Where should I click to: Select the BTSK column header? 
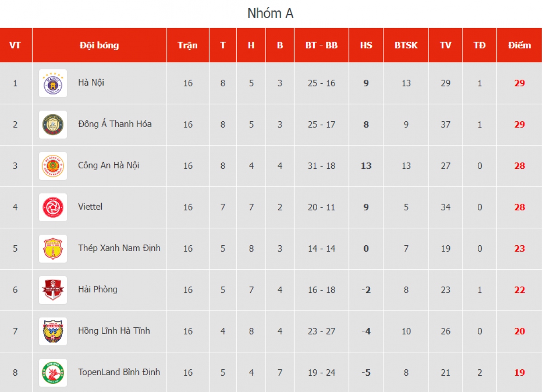[406, 45]
